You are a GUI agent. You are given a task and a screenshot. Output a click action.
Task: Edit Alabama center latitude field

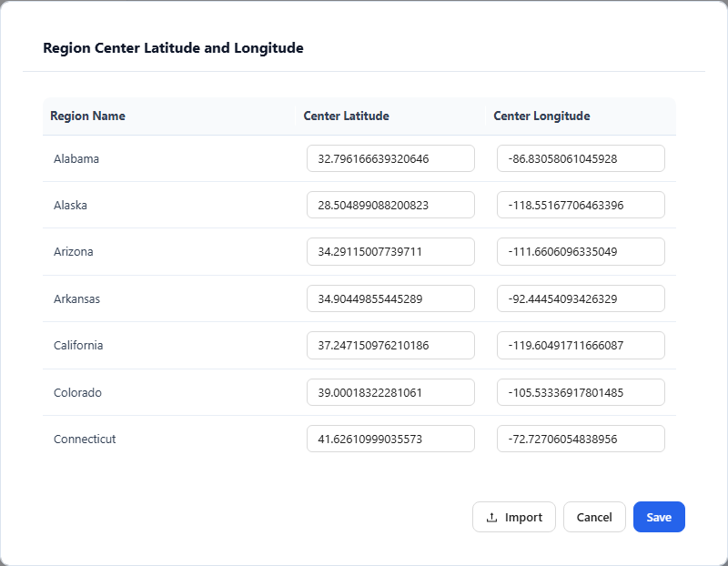[x=390, y=158]
